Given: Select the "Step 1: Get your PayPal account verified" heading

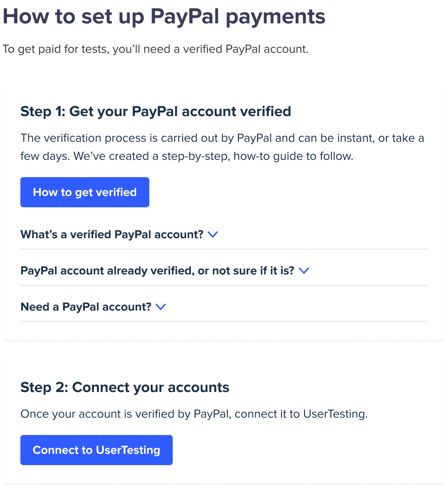Looking at the screenshot, I should (x=155, y=112).
